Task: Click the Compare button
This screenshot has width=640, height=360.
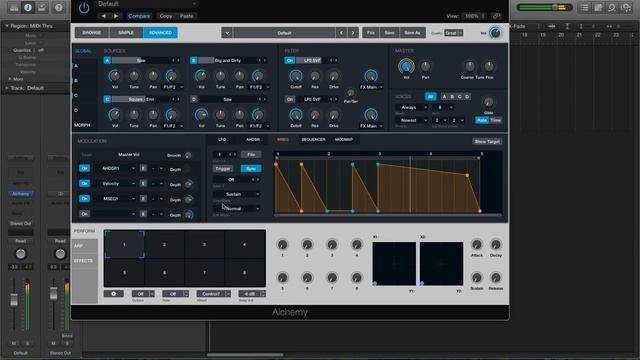Action: [x=139, y=16]
